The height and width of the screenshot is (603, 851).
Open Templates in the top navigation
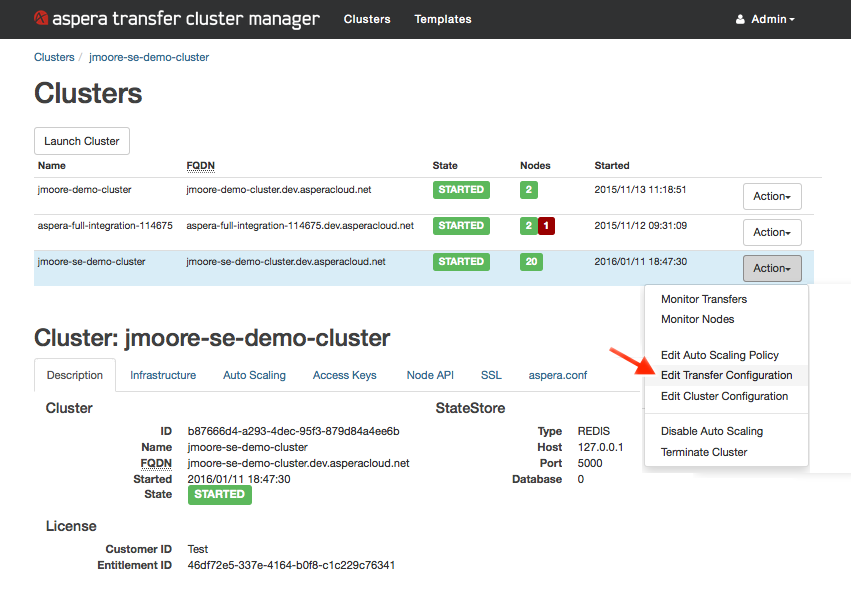click(x=443, y=20)
